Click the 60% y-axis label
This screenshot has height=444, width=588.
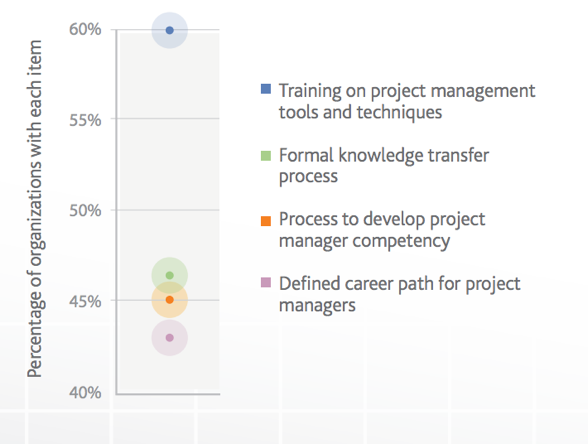click(x=85, y=29)
